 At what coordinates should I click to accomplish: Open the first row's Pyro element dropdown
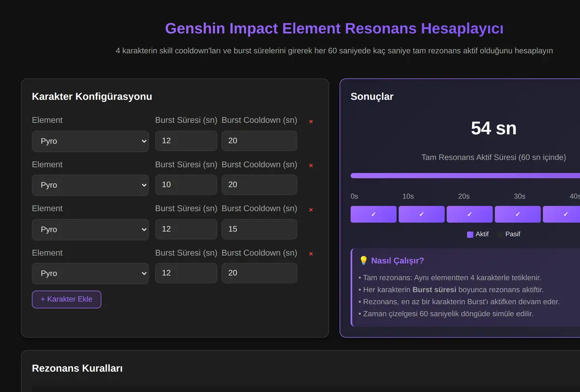[90, 141]
